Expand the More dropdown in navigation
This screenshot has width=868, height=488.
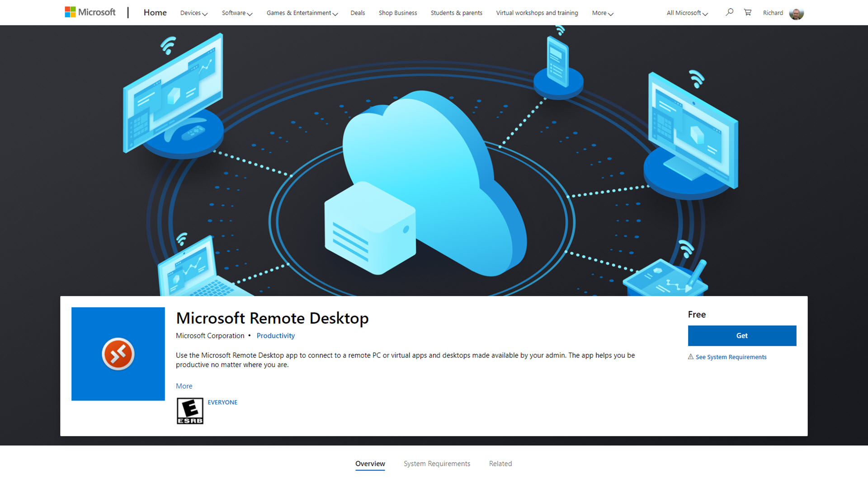[x=602, y=13]
